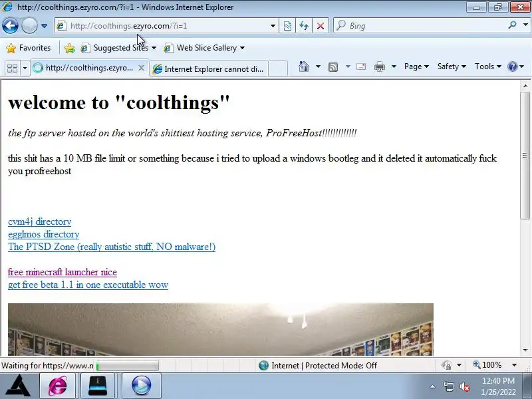
Task: Click the search magnifier icon
Action: point(512,25)
